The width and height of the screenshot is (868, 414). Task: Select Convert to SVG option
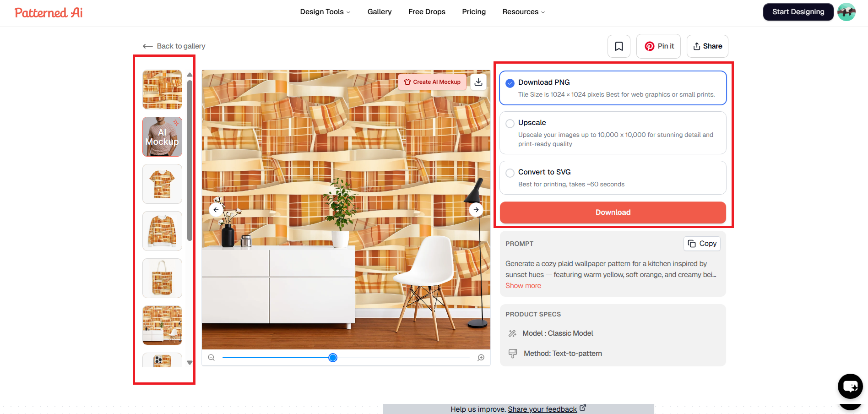coord(510,173)
